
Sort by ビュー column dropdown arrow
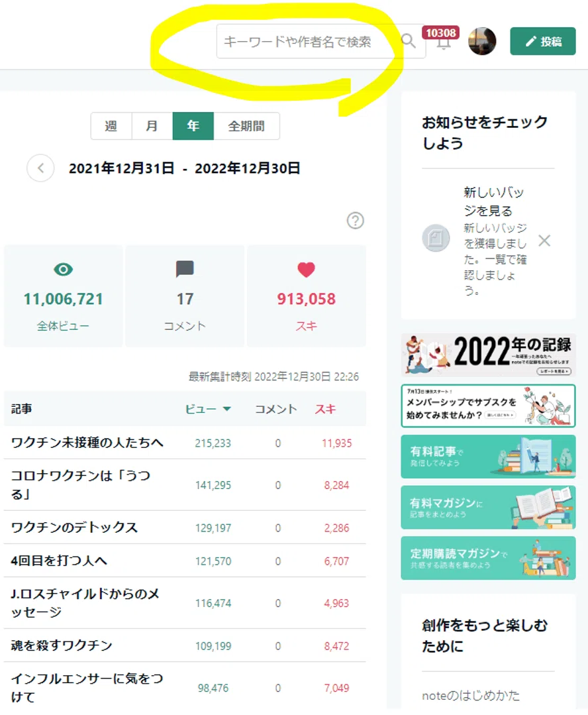click(x=226, y=409)
